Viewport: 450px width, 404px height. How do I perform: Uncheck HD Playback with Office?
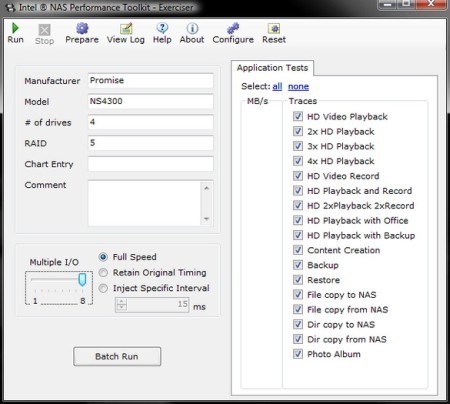tap(298, 220)
